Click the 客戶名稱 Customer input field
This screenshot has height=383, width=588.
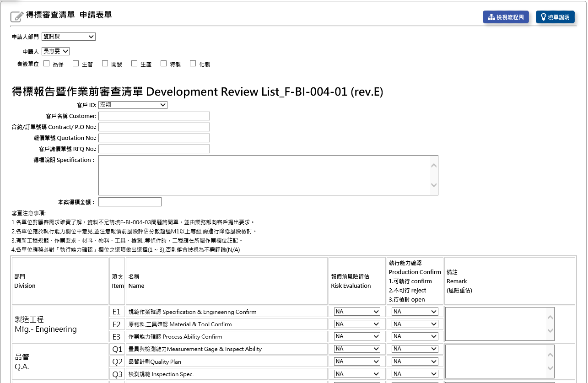(x=154, y=116)
